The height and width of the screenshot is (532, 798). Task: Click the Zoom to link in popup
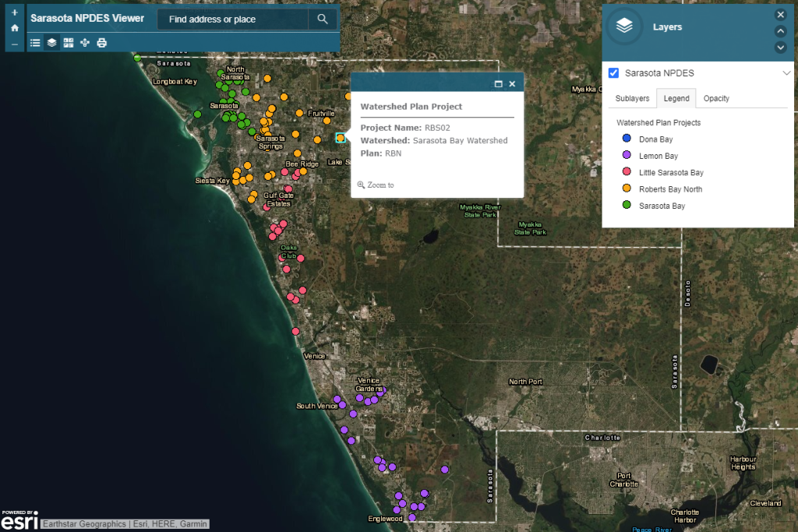point(380,185)
